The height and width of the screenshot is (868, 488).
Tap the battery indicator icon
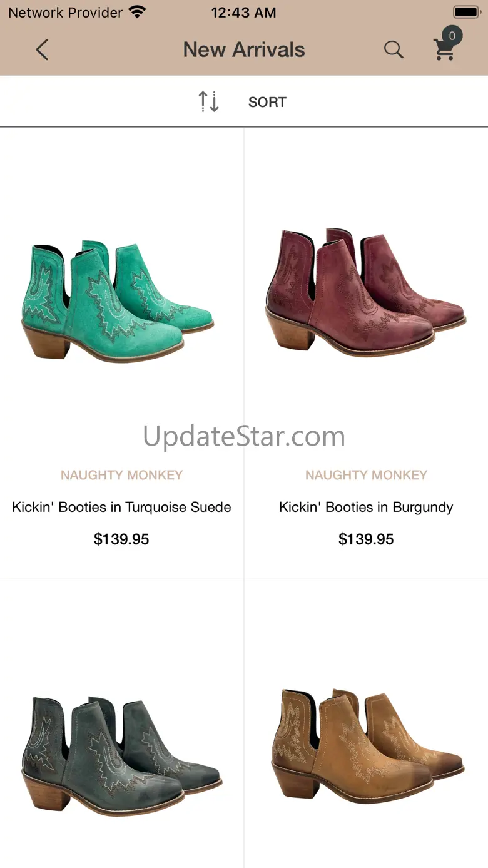click(467, 12)
